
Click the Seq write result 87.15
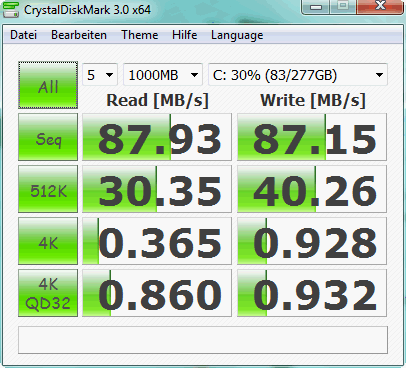pos(312,137)
